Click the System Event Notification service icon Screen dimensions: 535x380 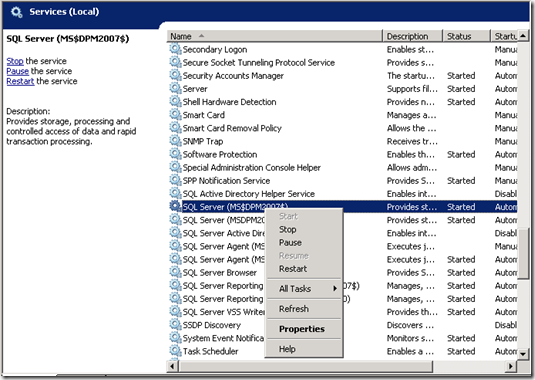coord(175,338)
